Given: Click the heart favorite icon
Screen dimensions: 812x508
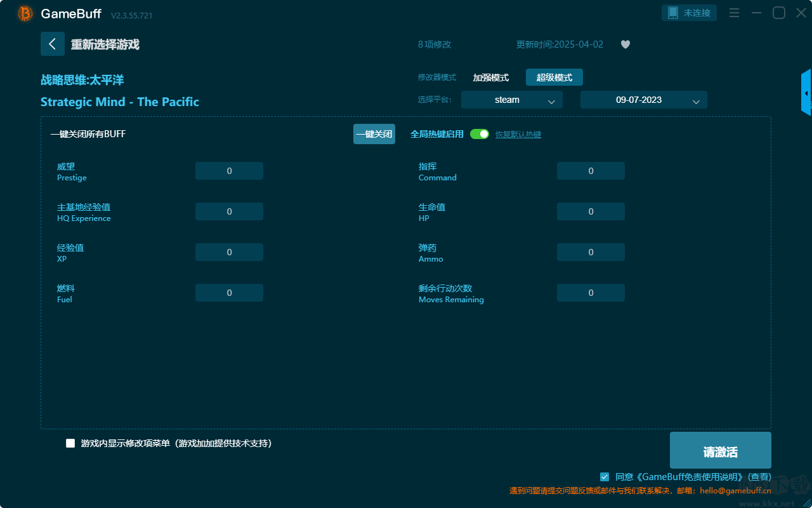Looking at the screenshot, I should [625, 44].
